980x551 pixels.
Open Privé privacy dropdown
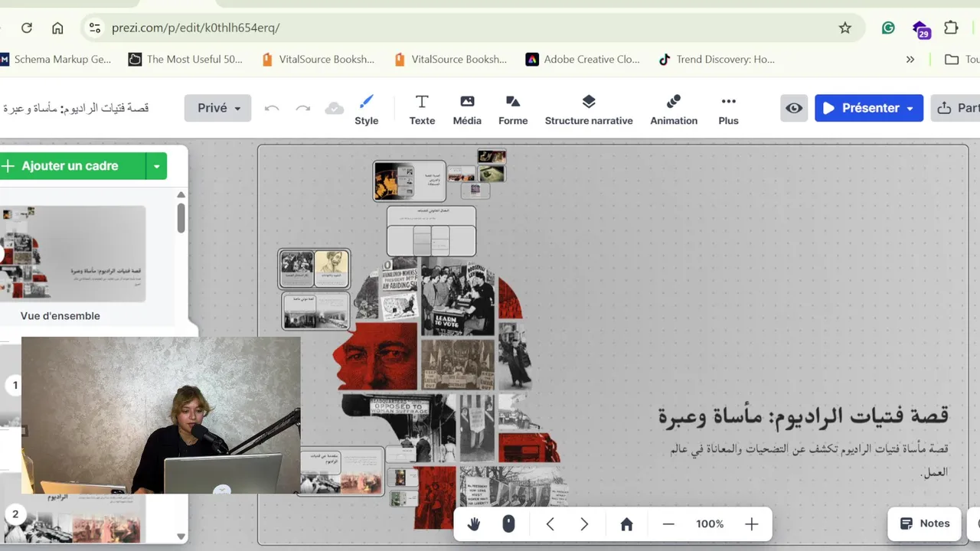[217, 108]
